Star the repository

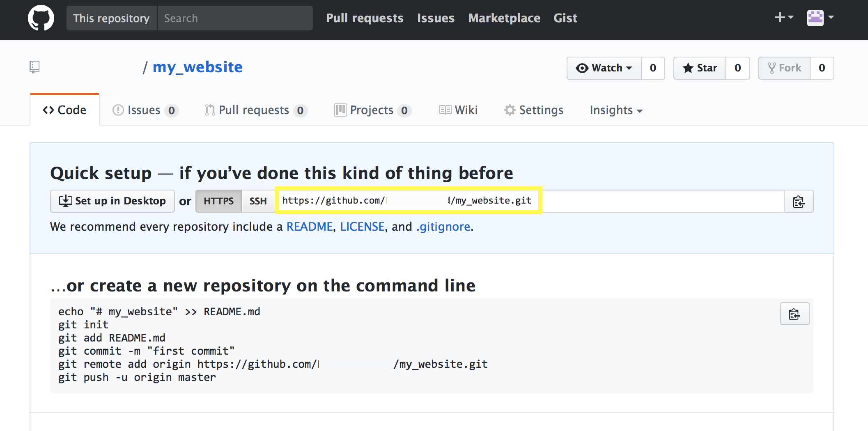pyautogui.click(x=700, y=68)
